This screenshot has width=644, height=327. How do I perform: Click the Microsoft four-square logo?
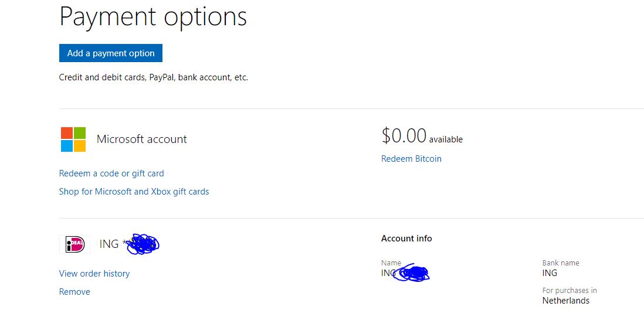tap(73, 139)
